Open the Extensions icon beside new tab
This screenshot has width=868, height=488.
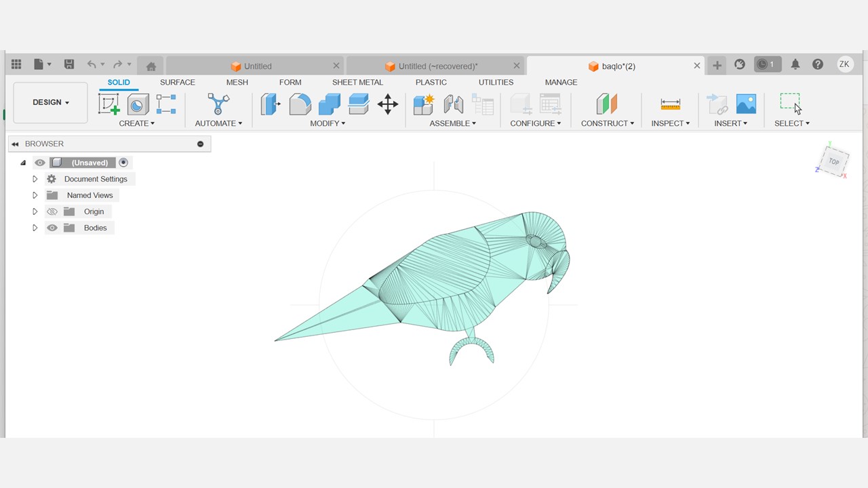740,64
